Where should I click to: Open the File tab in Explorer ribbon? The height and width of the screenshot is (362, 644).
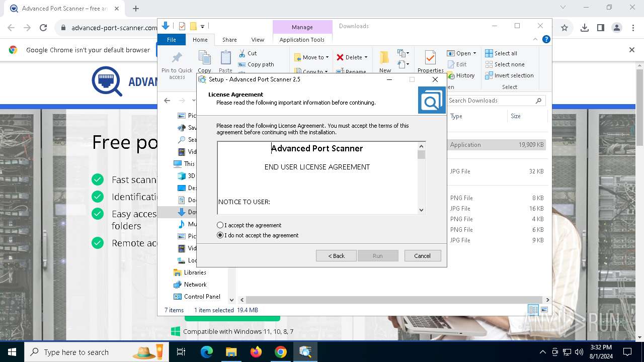(x=172, y=40)
